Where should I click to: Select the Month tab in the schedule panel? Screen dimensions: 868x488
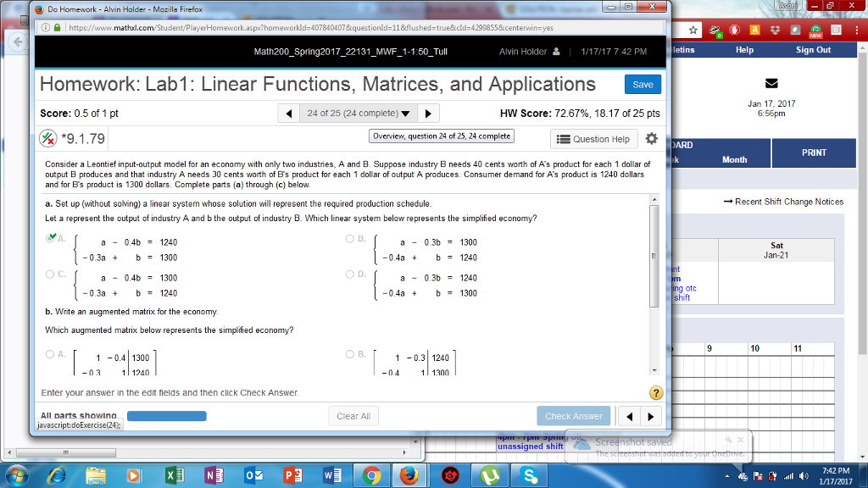pos(734,158)
